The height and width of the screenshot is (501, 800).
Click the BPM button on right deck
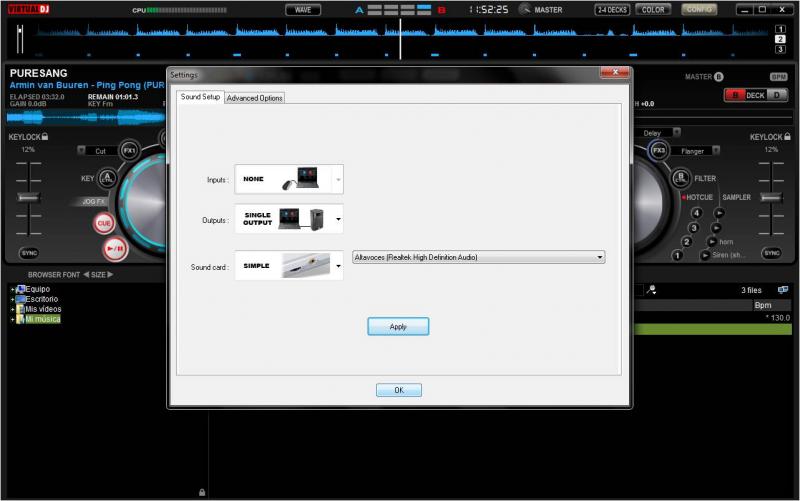pyautogui.click(x=778, y=77)
